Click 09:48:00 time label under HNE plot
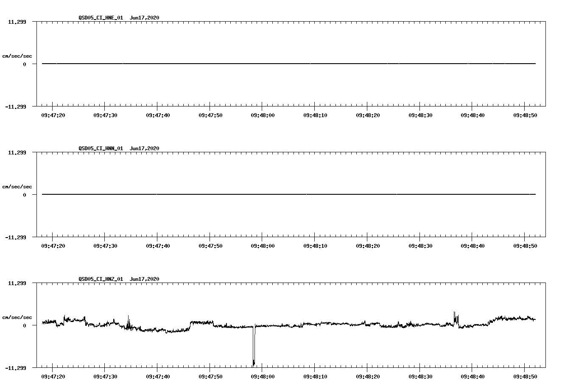 click(x=263, y=115)
